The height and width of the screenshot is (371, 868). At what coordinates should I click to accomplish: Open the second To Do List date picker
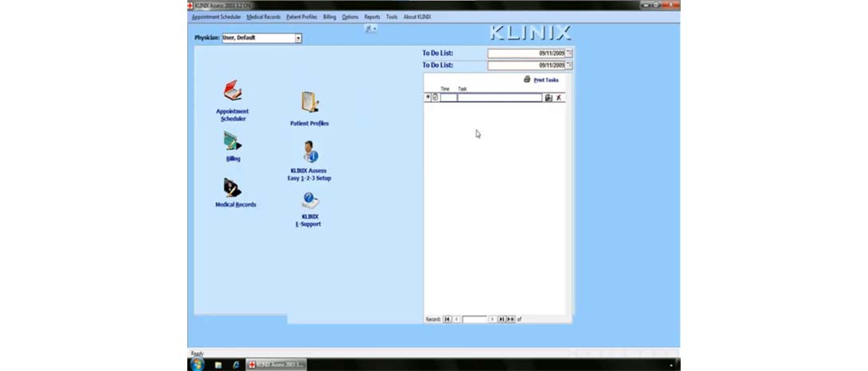[x=569, y=65]
